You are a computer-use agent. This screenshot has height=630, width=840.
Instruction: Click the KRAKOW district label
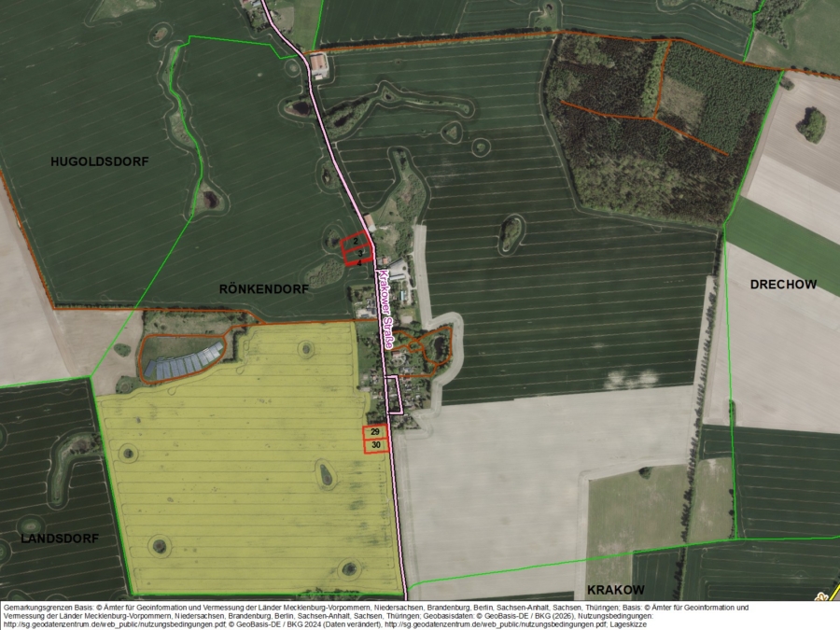[x=616, y=591]
